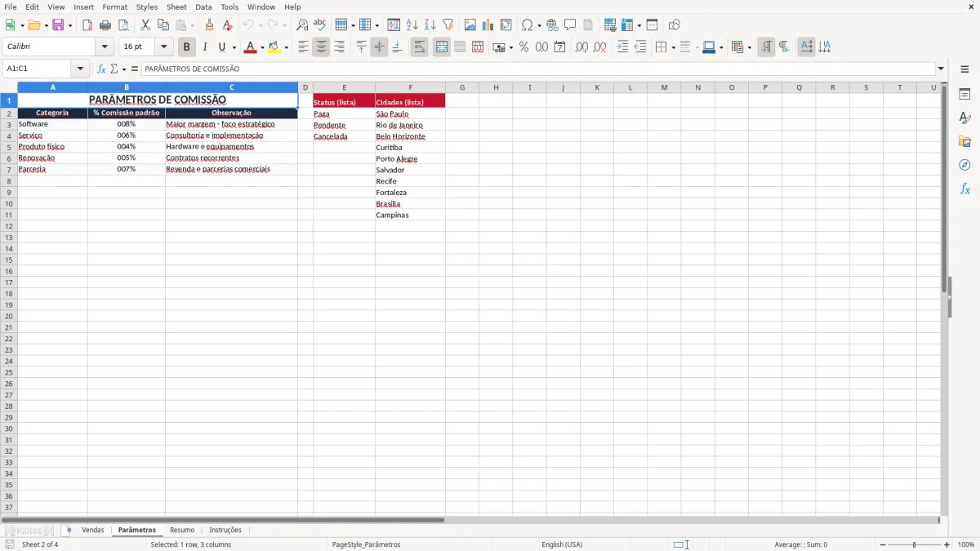Increase the cell indent

622,47
